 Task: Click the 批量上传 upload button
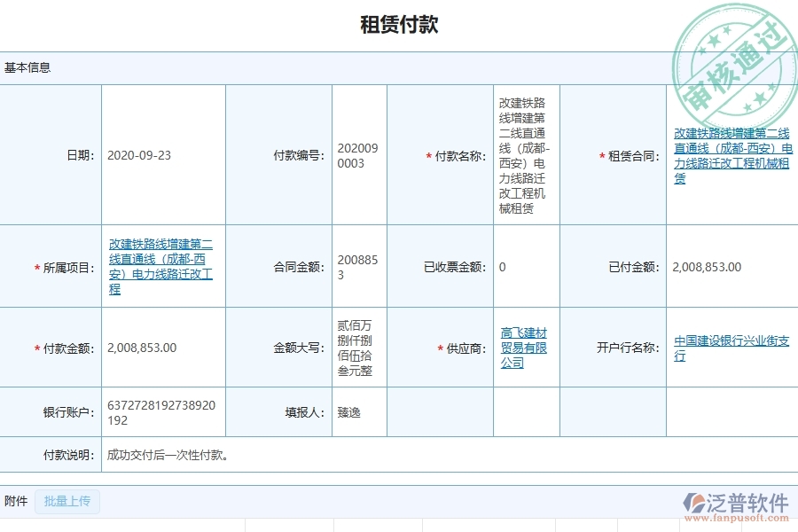click(67, 501)
